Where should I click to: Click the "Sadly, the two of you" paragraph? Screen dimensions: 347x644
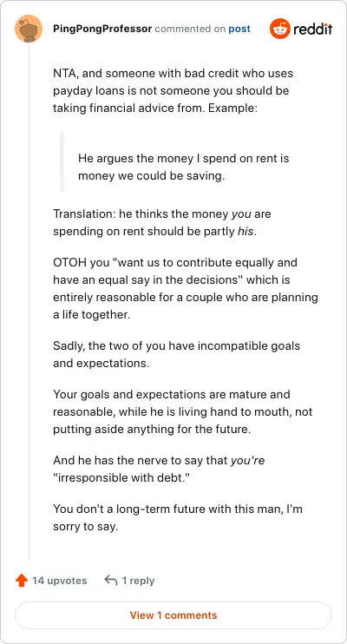pos(177,354)
